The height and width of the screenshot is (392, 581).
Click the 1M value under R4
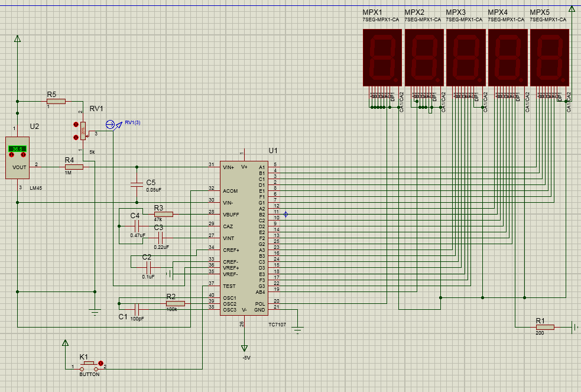(x=68, y=173)
